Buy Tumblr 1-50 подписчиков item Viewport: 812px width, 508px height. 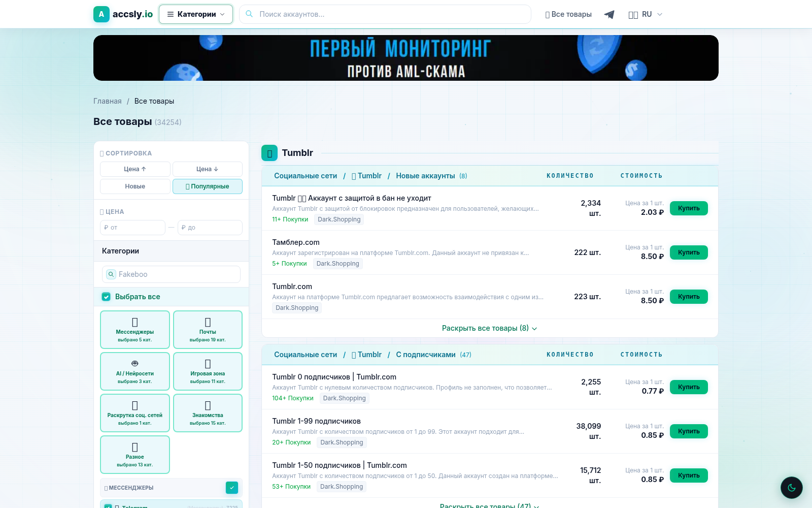[x=689, y=475]
